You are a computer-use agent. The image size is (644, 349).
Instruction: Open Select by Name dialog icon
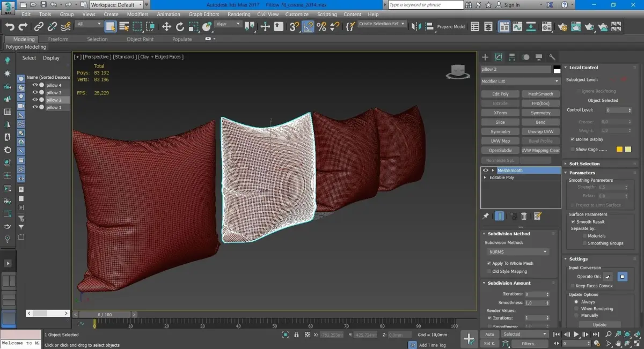(x=124, y=26)
